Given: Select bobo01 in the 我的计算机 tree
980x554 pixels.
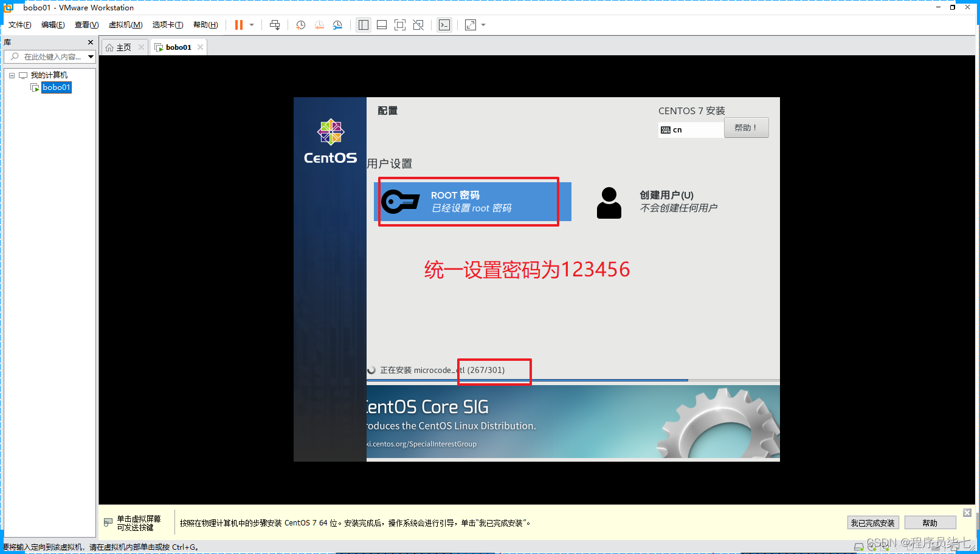Looking at the screenshot, I should pos(55,87).
